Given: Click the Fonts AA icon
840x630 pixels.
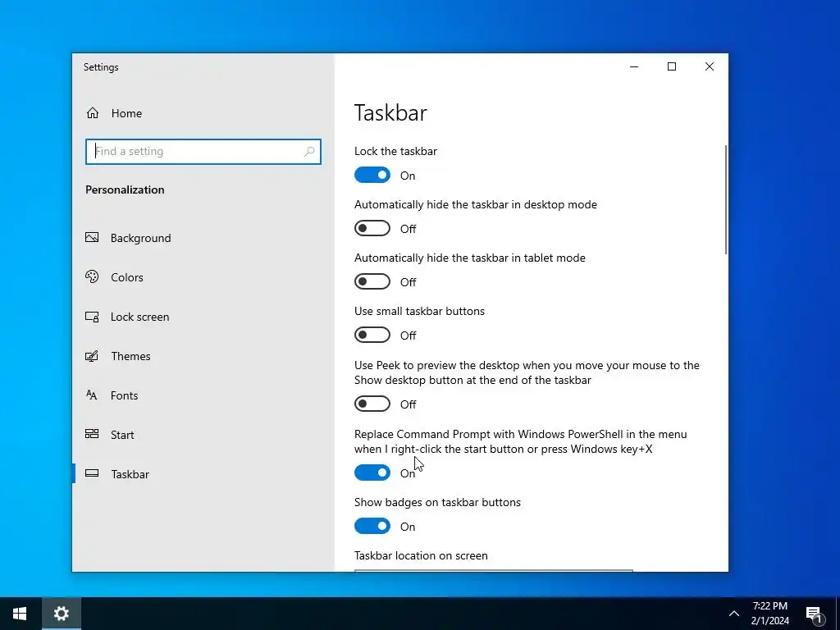Looking at the screenshot, I should [92, 395].
